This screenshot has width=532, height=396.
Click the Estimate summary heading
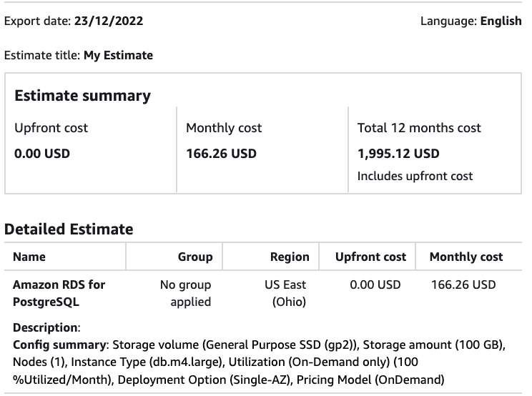click(x=82, y=96)
